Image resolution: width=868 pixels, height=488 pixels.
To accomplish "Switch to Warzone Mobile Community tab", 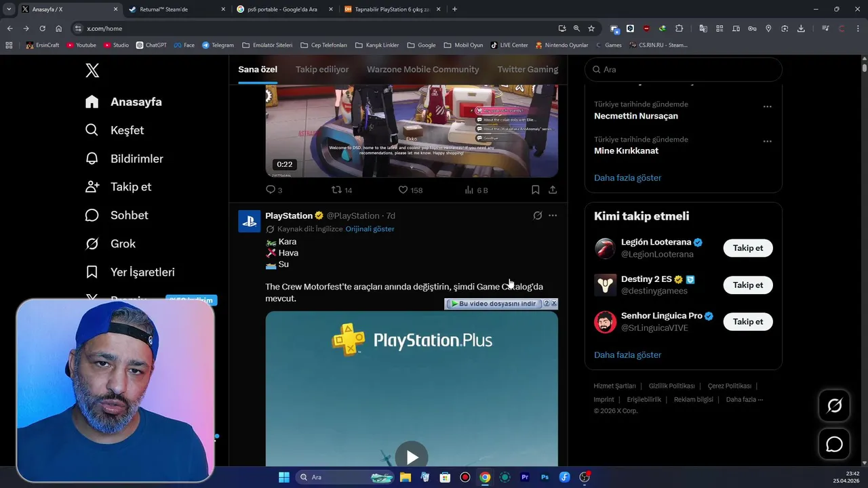I will tap(423, 69).
